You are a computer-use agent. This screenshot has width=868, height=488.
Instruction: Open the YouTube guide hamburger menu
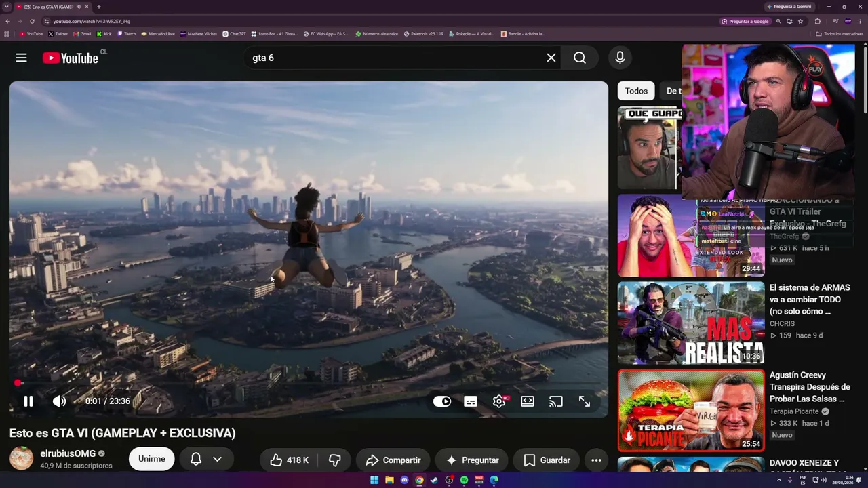22,58
